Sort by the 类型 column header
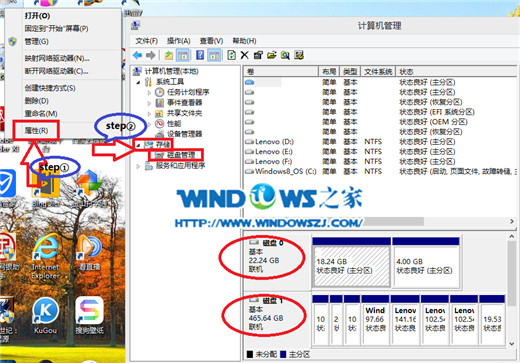The image size is (520, 363). point(350,71)
